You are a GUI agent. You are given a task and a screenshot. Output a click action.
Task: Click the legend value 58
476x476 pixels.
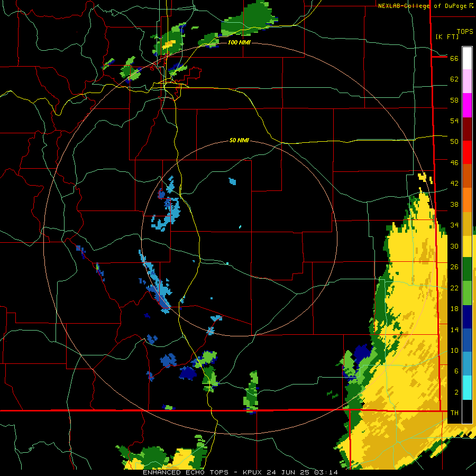[x=454, y=100]
